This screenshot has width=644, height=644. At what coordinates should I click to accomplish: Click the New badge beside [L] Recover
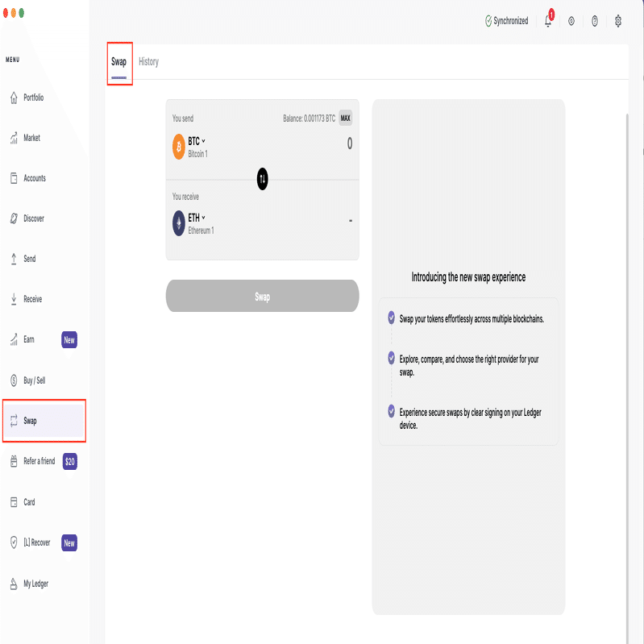[69, 543]
